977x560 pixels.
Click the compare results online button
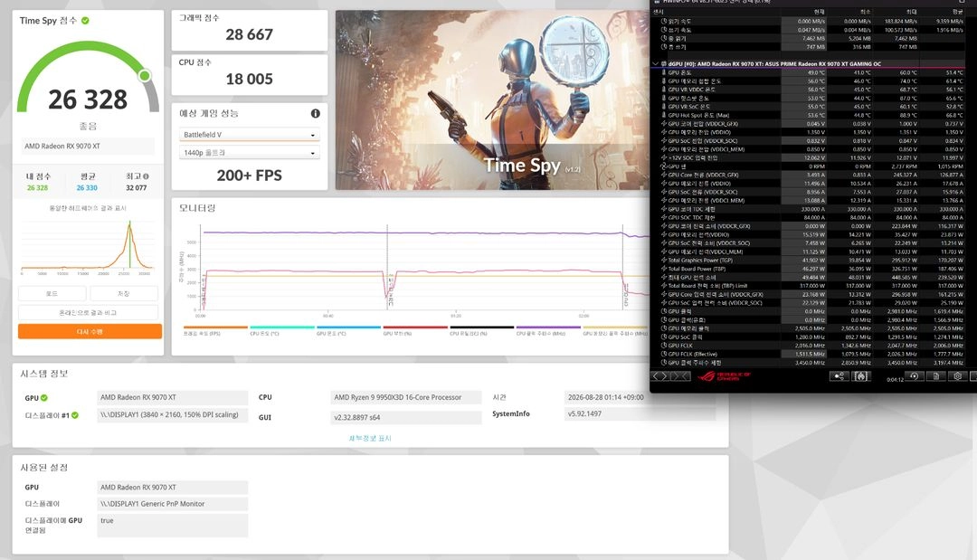click(x=88, y=313)
